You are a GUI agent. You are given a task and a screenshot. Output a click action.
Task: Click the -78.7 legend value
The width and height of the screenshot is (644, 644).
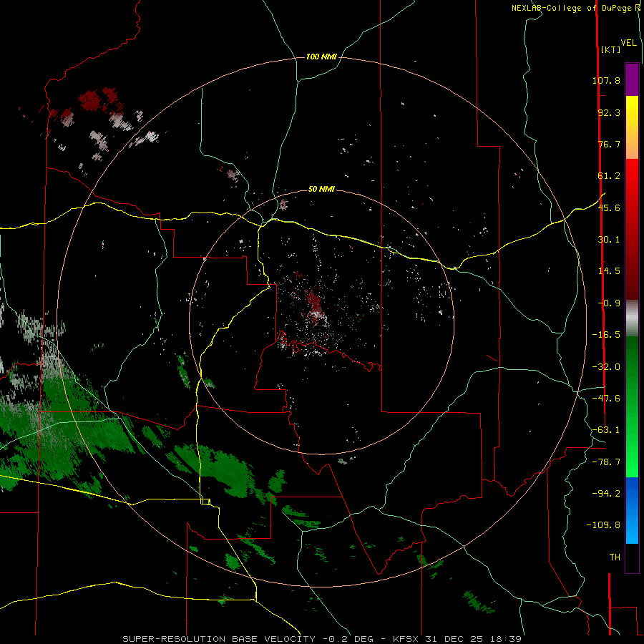[x=606, y=462]
